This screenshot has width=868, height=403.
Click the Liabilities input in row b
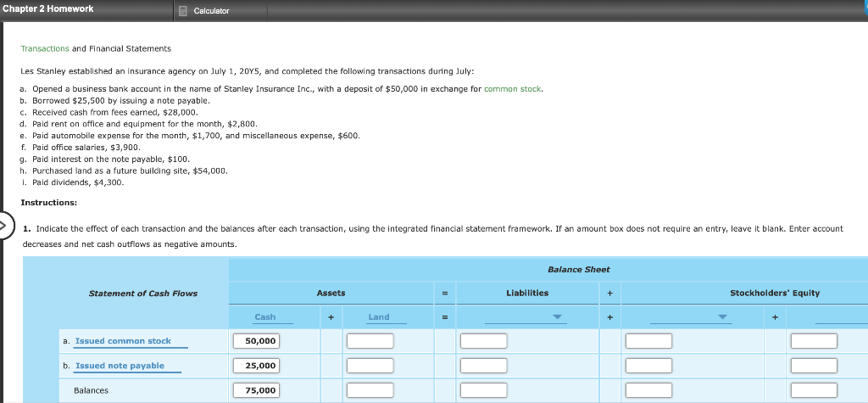tap(484, 366)
